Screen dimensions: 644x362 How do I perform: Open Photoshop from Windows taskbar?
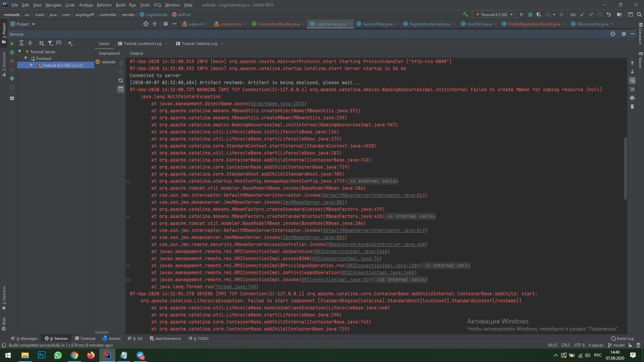pyautogui.click(x=41, y=355)
